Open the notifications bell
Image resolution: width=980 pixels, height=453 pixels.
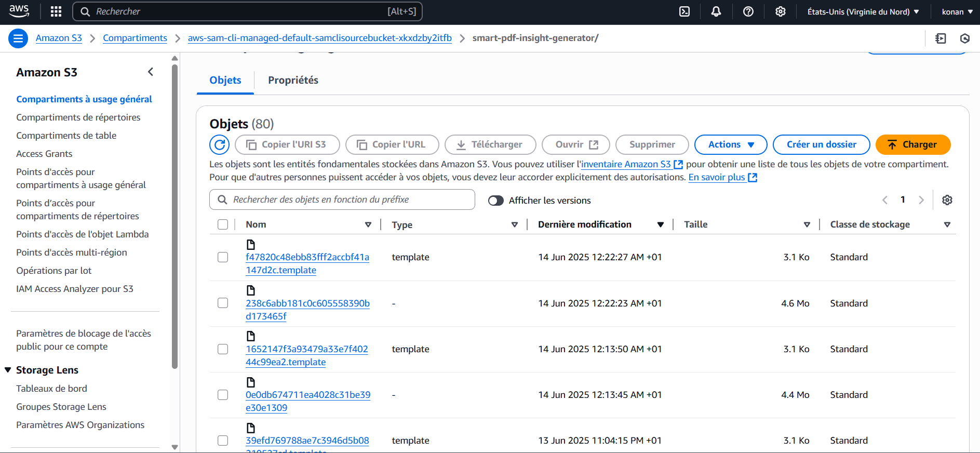[x=716, y=11]
